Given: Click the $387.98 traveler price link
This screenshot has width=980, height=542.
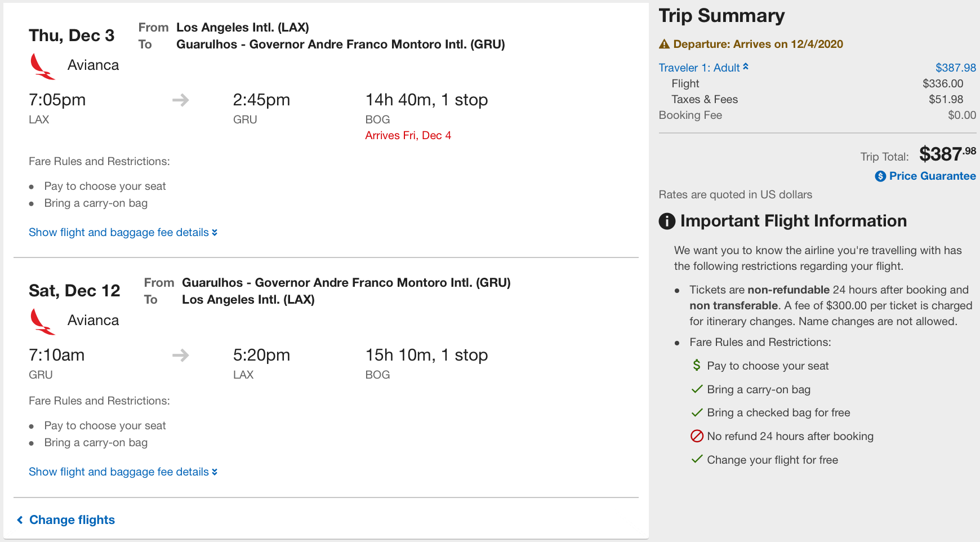Looking at the screenshot, I should coord(955,68).
